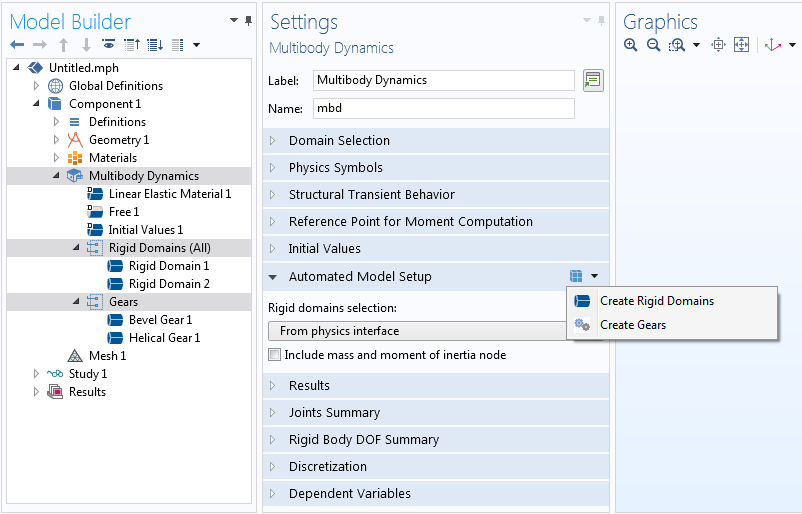Image resolution: width=802 pixels, height=514 pixels.
Task: Choose Create Rigid Domains from the menu
Action: pos(657,301)
